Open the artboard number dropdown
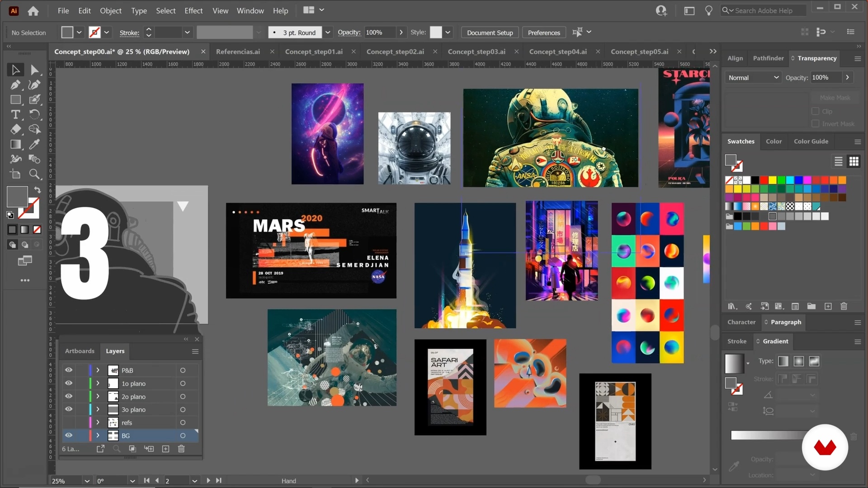Viewport: 868px width, 488px height. point(194,481)
